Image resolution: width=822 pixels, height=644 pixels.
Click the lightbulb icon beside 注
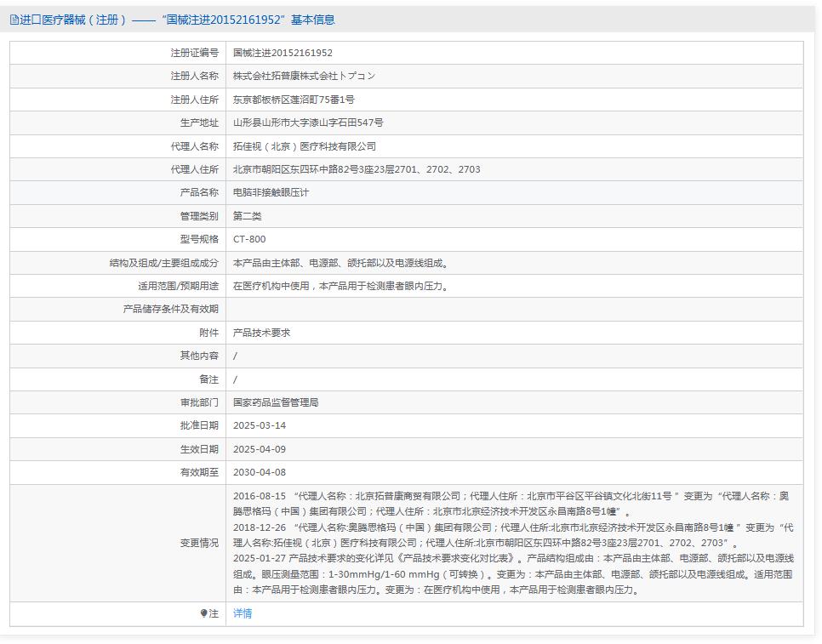coord(204,613)
